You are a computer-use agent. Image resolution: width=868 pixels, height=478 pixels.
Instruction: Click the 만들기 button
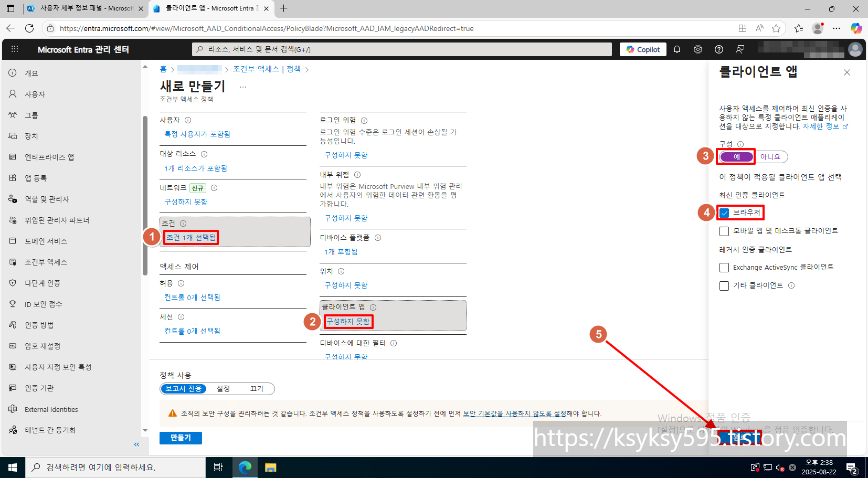[x=181, y=438]
